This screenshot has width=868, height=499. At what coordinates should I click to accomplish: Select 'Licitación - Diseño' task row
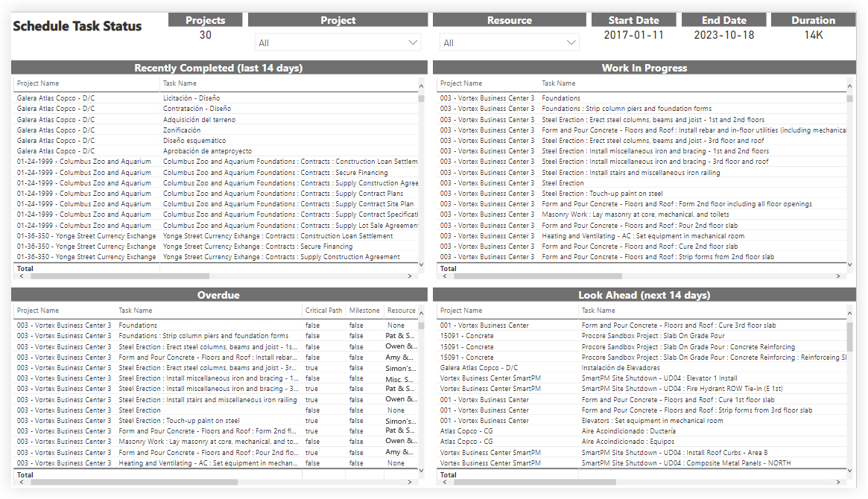click(x=216, y=98)
